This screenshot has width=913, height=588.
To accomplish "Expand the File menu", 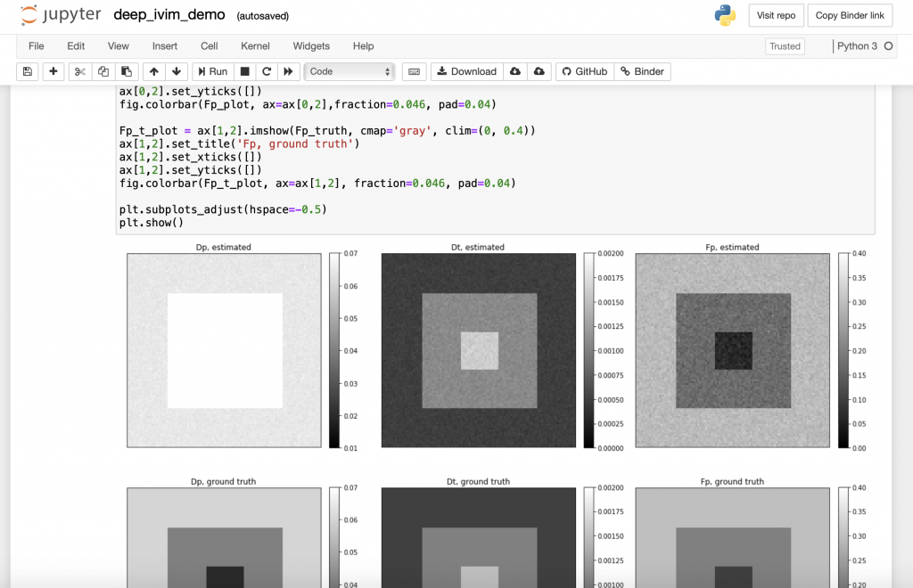I will [x=37, y=46].
